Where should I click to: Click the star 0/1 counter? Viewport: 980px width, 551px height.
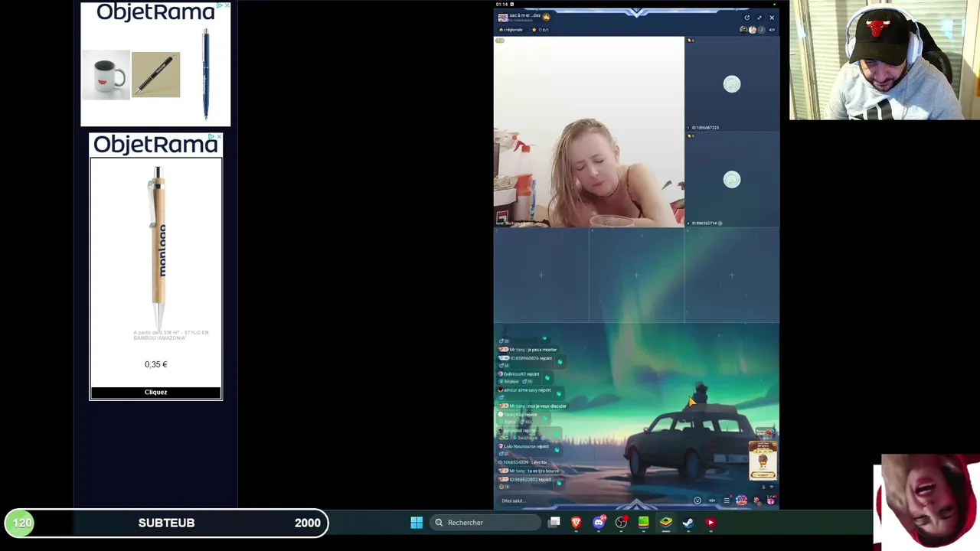coord(541,30)
